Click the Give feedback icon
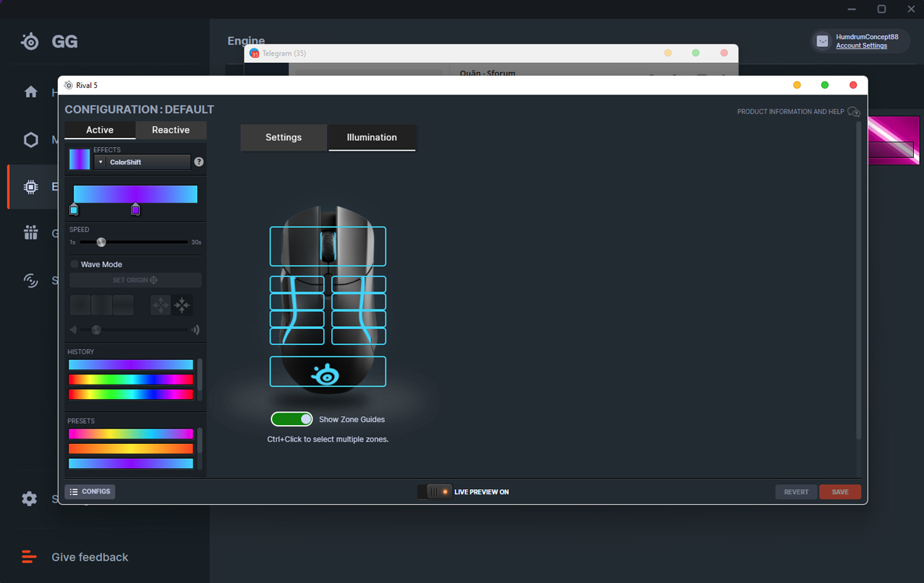The height and width of the screenshot is (583, 924). [29, 557]
